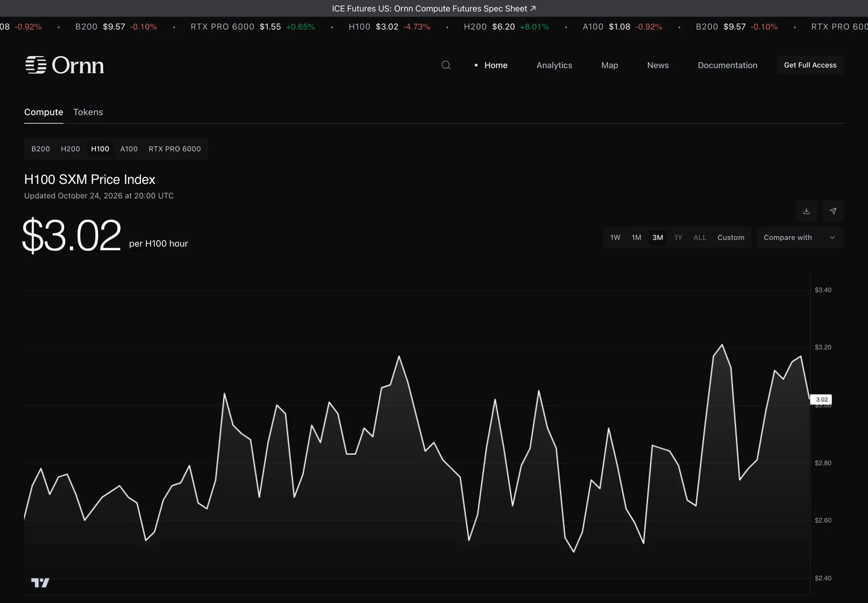Open the Map page
This screenshot has height=603, width=868.
tap(610, 65)
